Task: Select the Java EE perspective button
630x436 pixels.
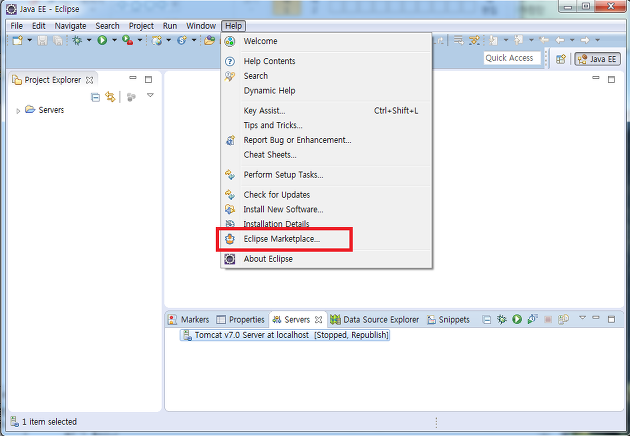Action: [597, 59]
